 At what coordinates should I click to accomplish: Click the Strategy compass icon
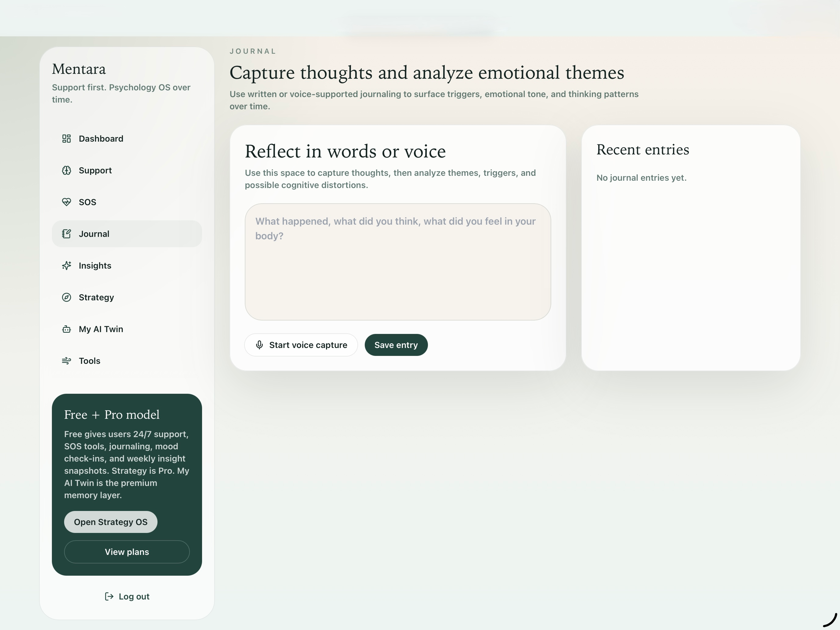pos(67,297)
